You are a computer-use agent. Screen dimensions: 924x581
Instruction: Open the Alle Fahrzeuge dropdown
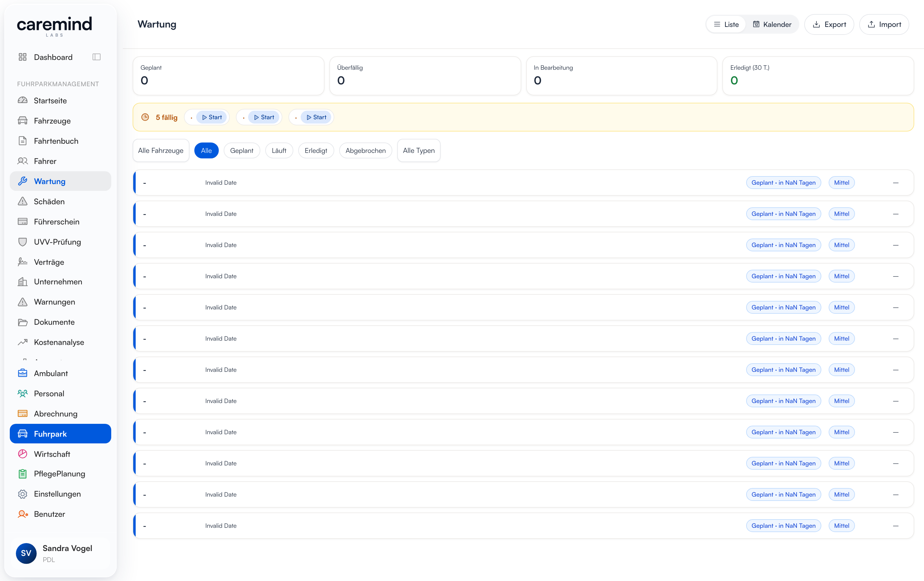(161, 150)
